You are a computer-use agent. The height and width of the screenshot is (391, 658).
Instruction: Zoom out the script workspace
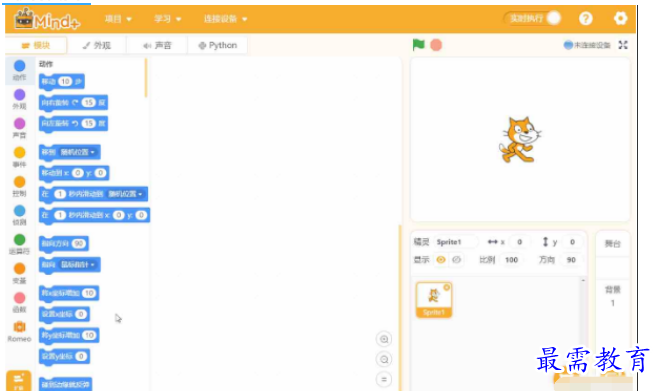(x=384, y=359)
